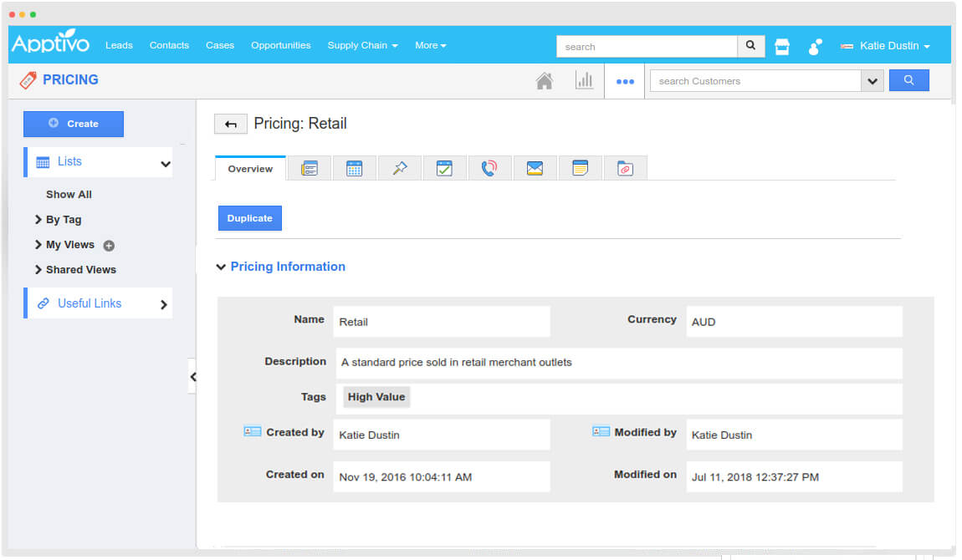Collapse the Lists section chevron

coord(166,160)
